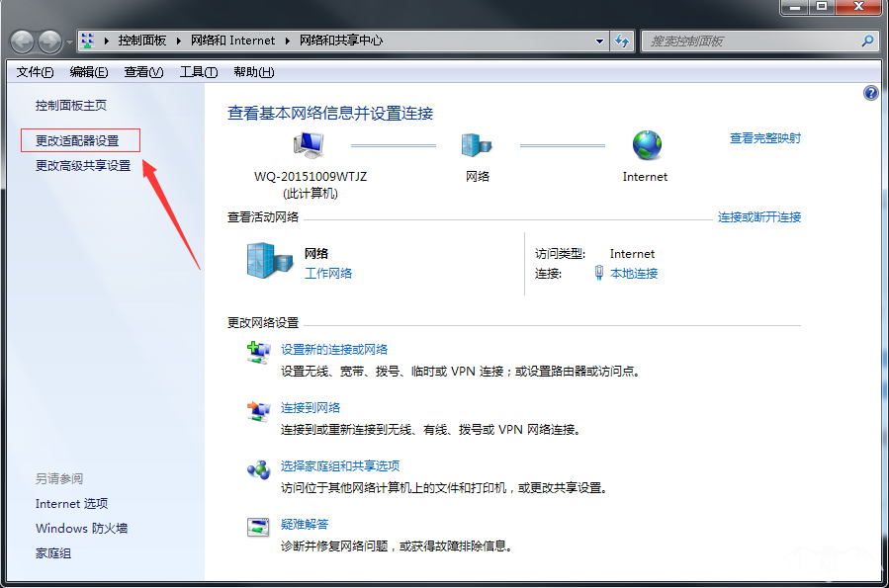Open the 帮助(H) menu

254,72
